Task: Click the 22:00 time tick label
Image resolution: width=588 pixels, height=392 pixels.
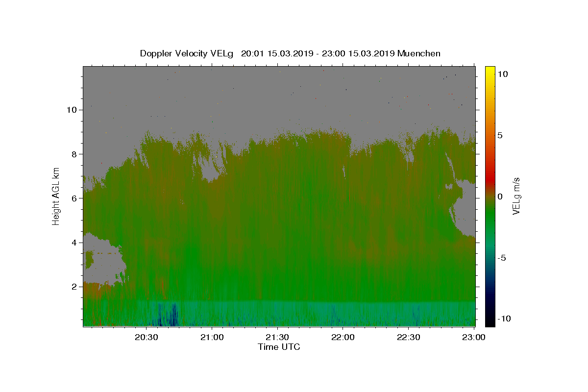Action: [x=343, y=338]
